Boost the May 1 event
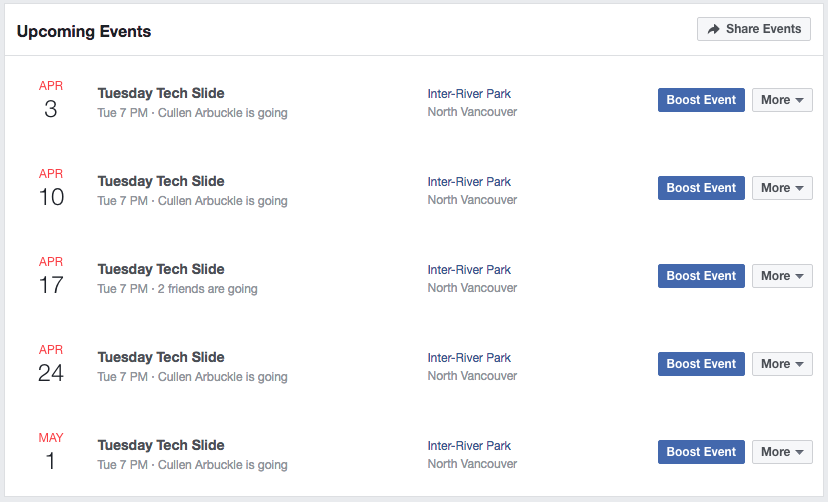The width and height of the screenshot is (828, 502). tap(701, 452)
